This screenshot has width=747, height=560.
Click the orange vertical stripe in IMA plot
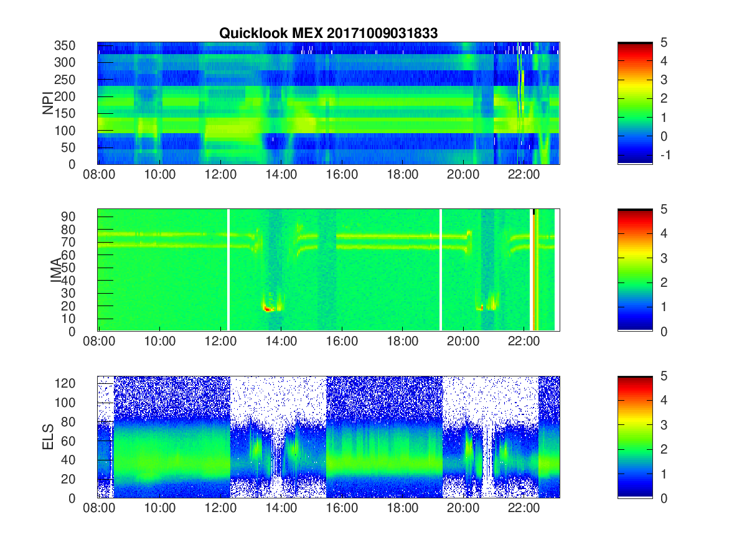[x=535, y=273]
